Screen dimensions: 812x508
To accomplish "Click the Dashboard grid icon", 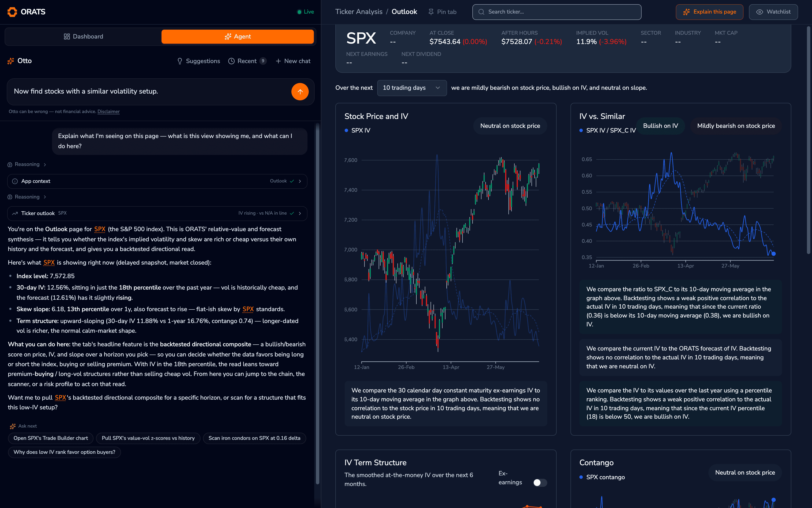I will point(67,36).
